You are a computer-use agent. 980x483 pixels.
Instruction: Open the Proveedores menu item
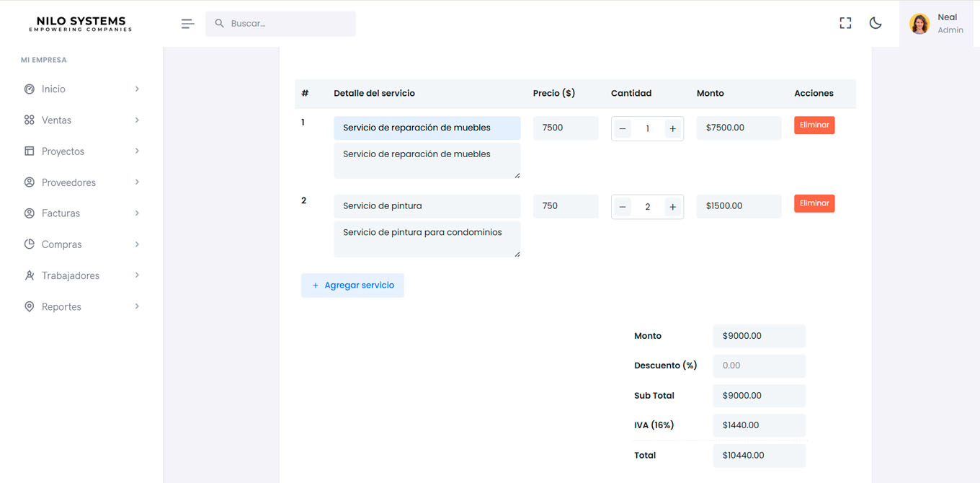[x=68, y=182]
